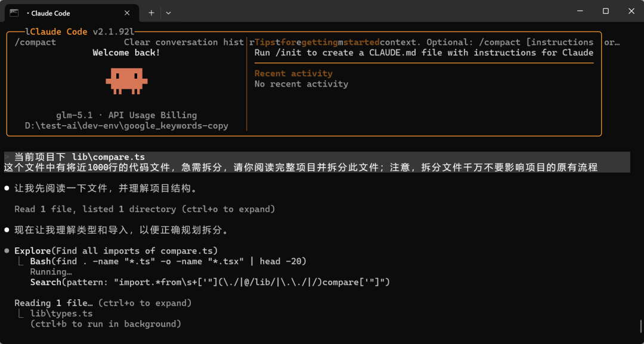Open the terminal profiles dropdown

click(168, 13)
